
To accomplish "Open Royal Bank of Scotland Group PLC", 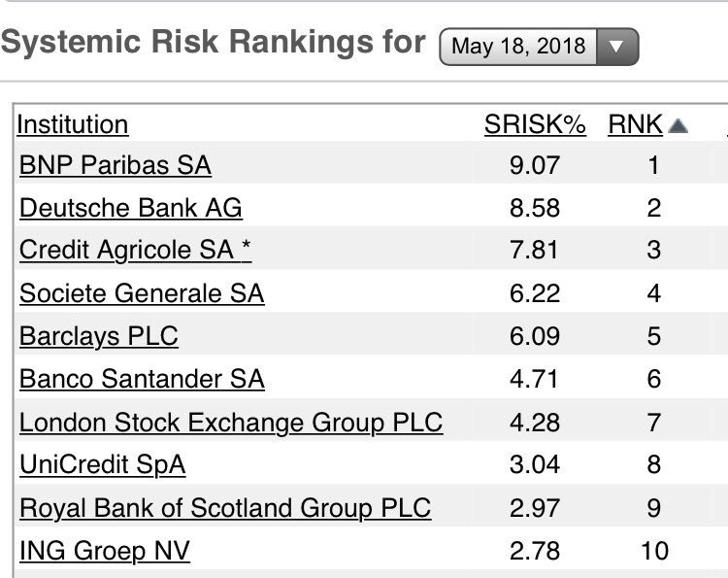I will point(225,508).
